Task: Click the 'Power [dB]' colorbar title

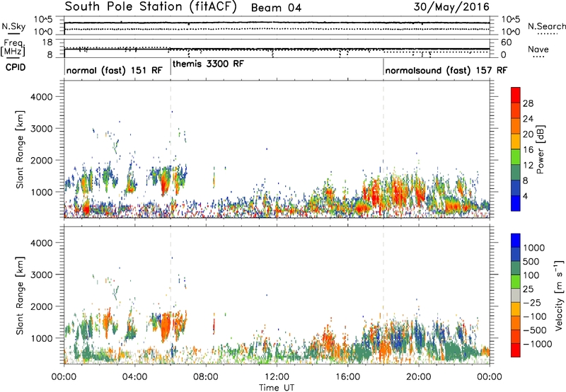Action: tap(541, 149)
